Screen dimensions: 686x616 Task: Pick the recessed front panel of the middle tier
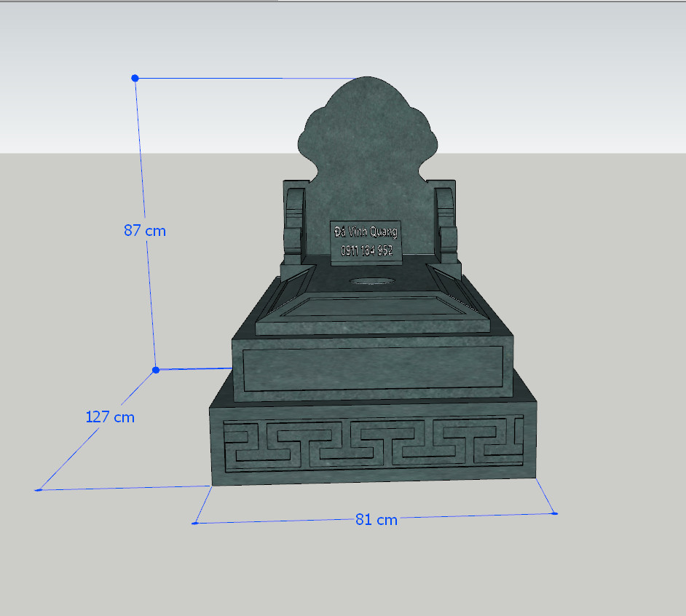coord(373,368)
